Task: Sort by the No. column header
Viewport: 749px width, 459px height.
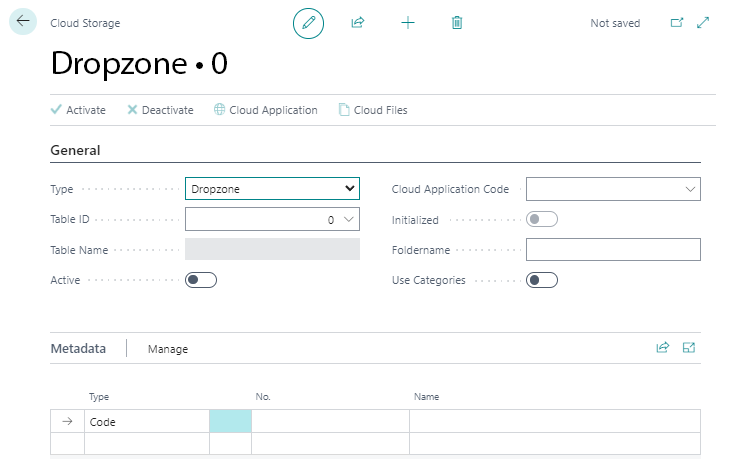Action: coord(263,396)
